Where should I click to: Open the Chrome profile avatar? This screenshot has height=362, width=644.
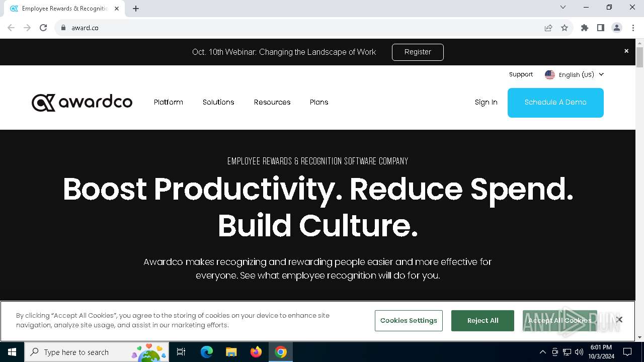(617, 28)
